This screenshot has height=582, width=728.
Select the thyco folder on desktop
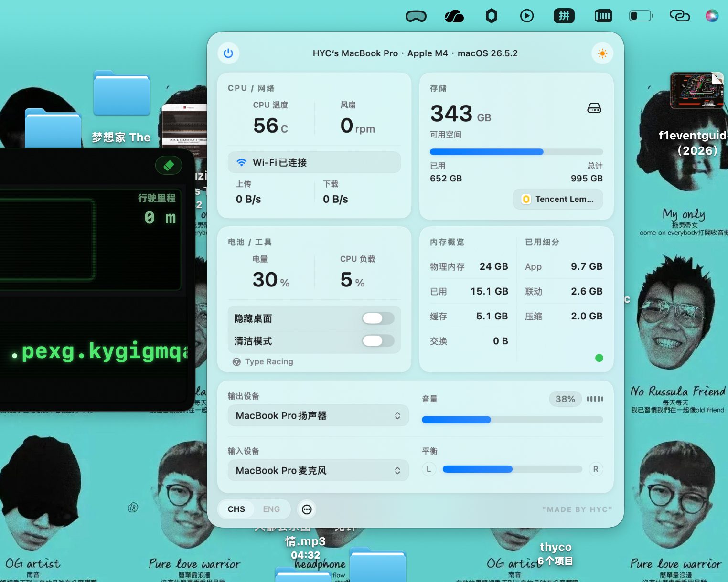[x=556, y=547]
